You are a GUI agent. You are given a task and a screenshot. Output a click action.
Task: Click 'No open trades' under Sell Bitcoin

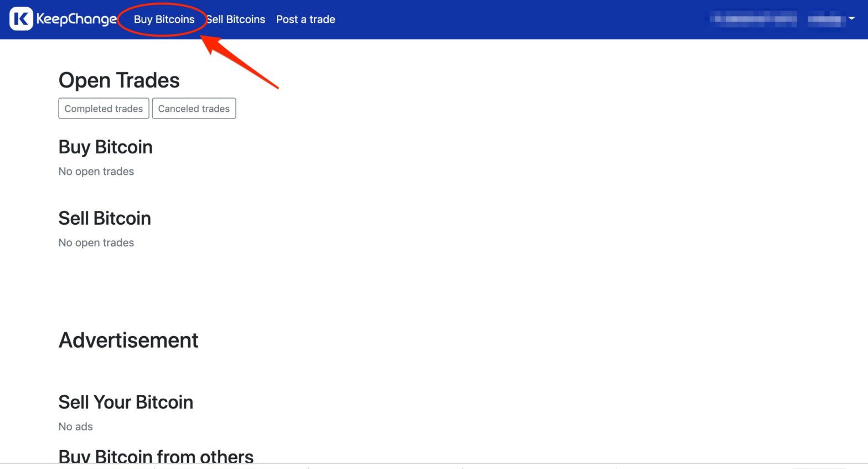[96, 243]
